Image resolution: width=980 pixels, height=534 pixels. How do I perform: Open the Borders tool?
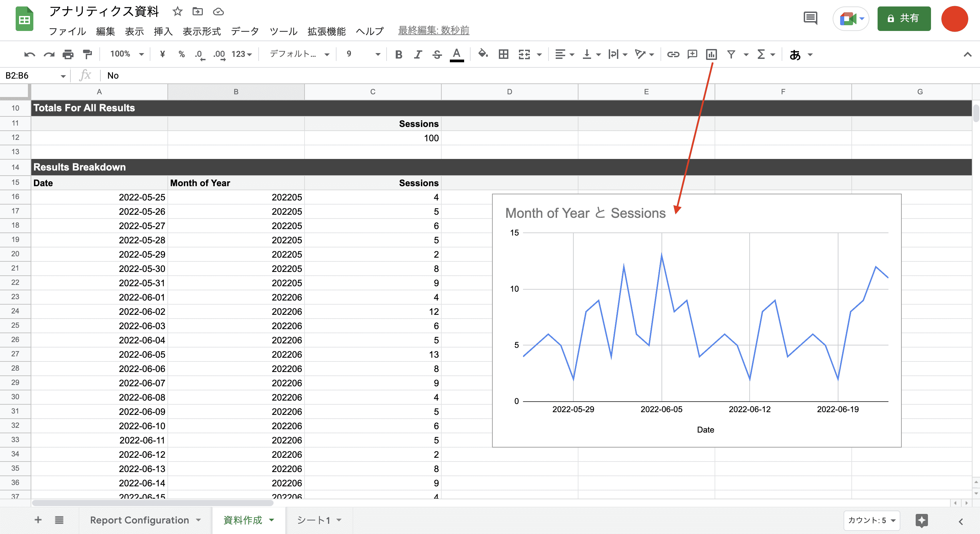(503, 54)
